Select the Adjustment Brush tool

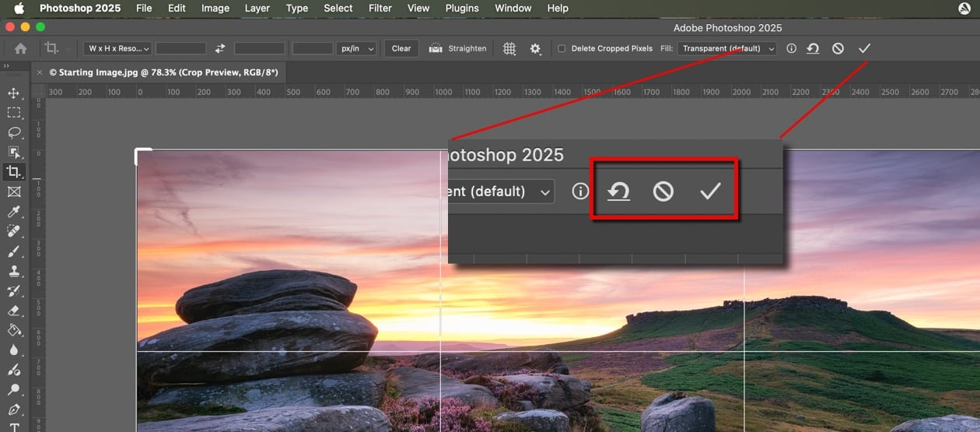(x=14, y=370)
